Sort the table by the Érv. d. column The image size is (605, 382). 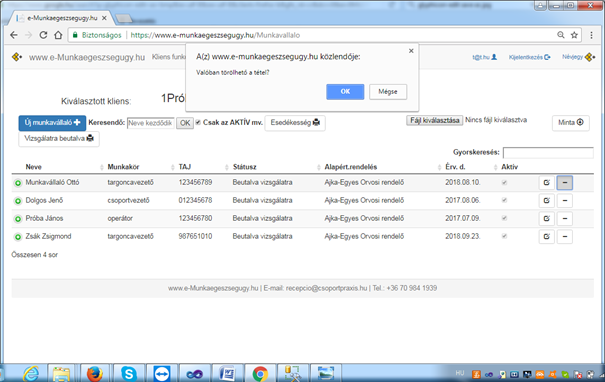click(x=455, y=167)
